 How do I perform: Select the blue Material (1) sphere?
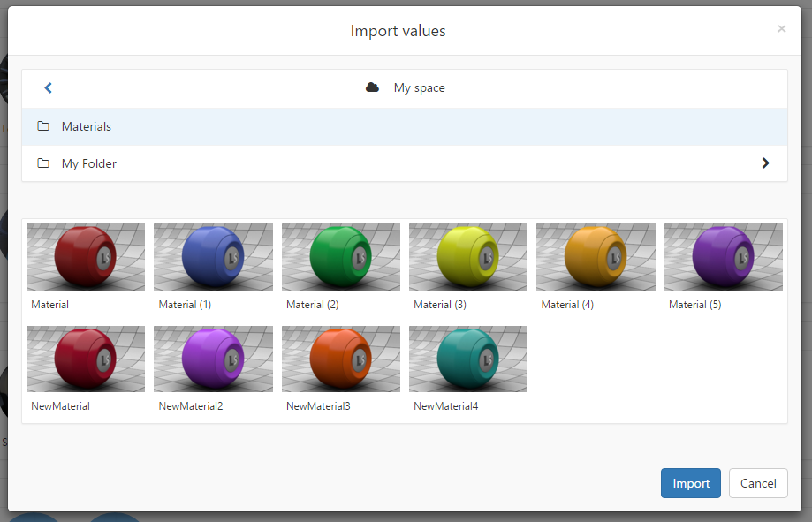[x=212, y=256]
